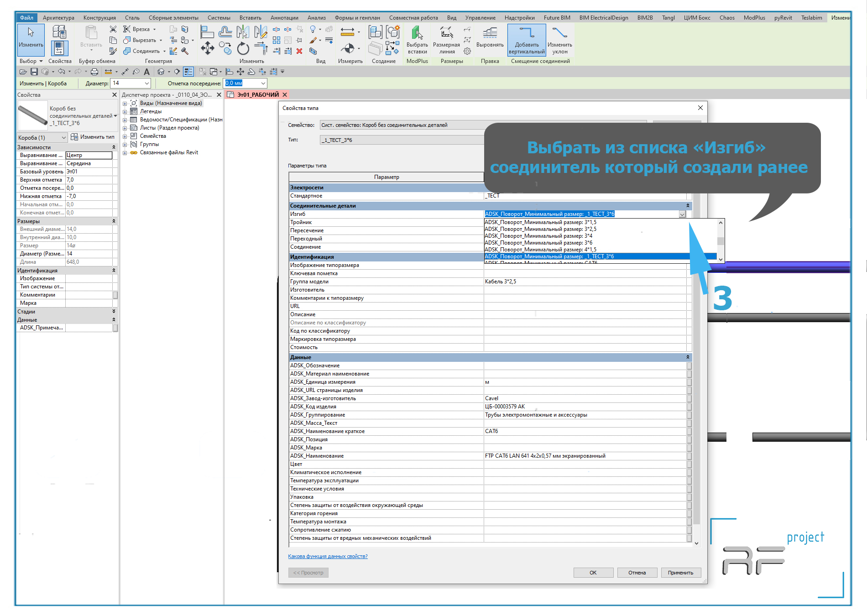Toggle checkbox beside ADSK_Код изделия row
The image size is (867, 616).
689,407
